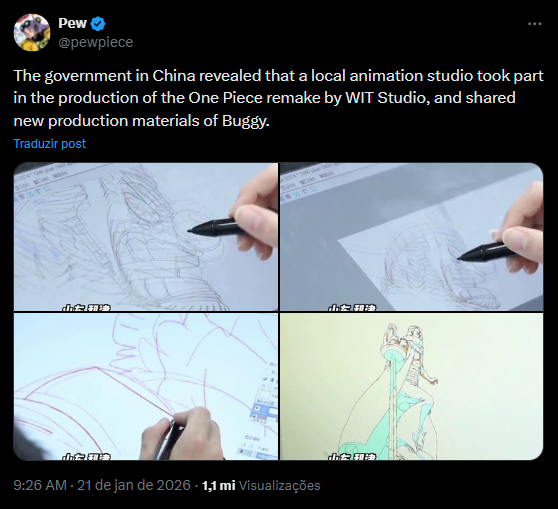The height and width of the screenshot is (509, 558).
Task: Click the green pole in fourth image
Action: [x=394, y=402]
